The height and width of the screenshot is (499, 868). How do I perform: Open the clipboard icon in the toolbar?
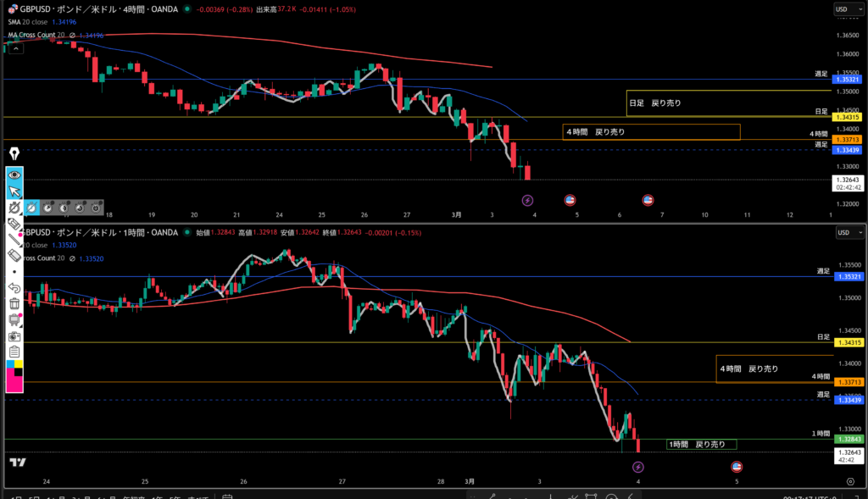[14, 352]
